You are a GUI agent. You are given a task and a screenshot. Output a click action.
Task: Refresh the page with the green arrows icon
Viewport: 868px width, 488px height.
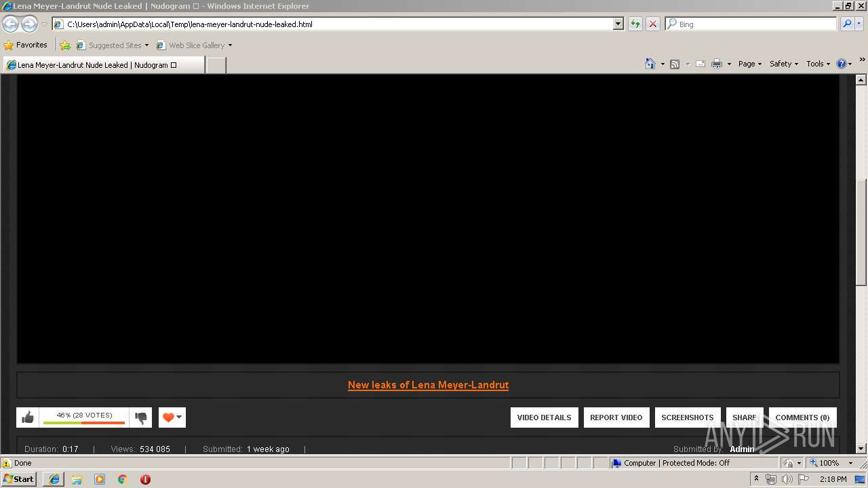click(x=635, y=24)
